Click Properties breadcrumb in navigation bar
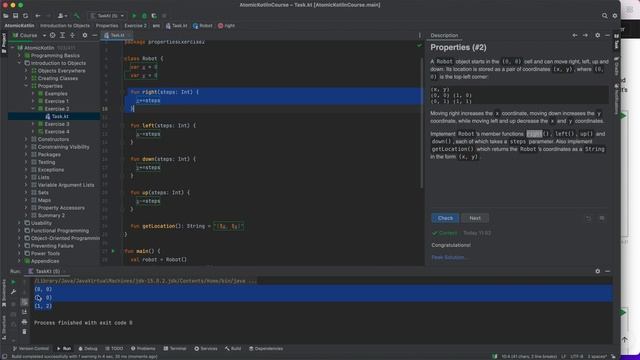 [x=107, y=26]
